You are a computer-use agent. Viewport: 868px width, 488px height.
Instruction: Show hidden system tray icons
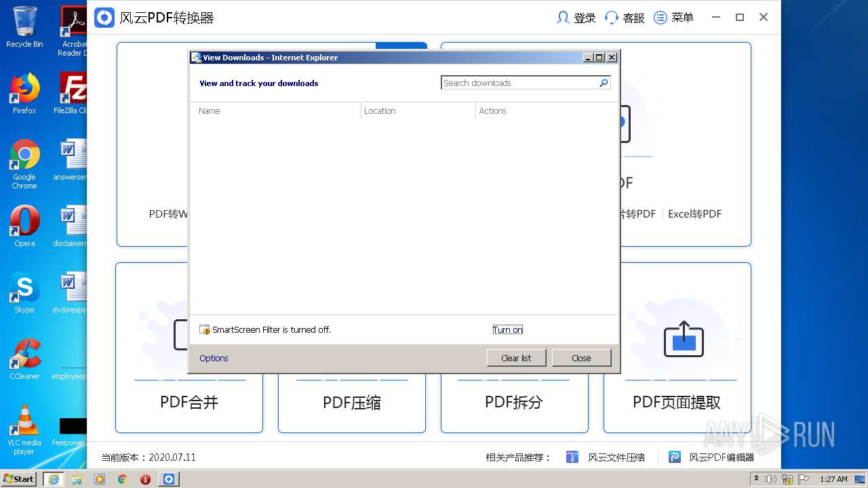[x=756, y=479]
